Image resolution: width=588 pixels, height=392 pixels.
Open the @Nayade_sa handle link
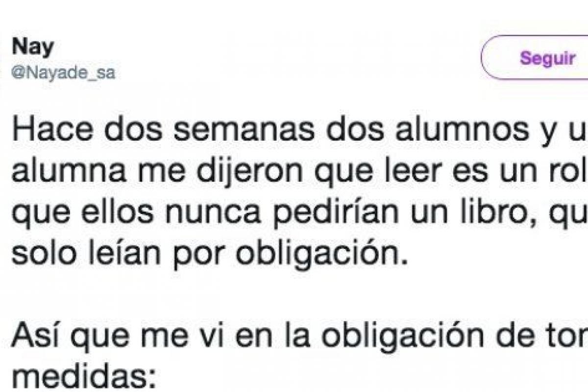[63, 73]
